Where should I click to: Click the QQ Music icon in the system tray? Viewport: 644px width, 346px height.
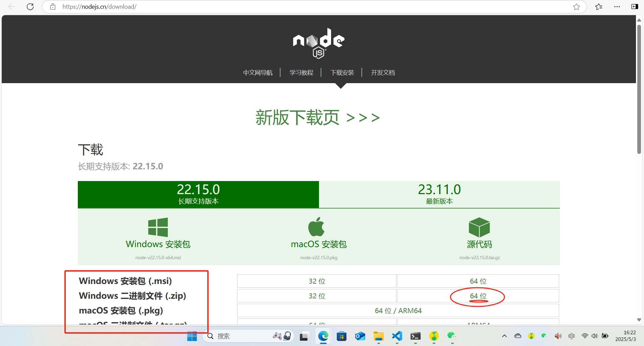pyautogui.click(x=531, y=336)
